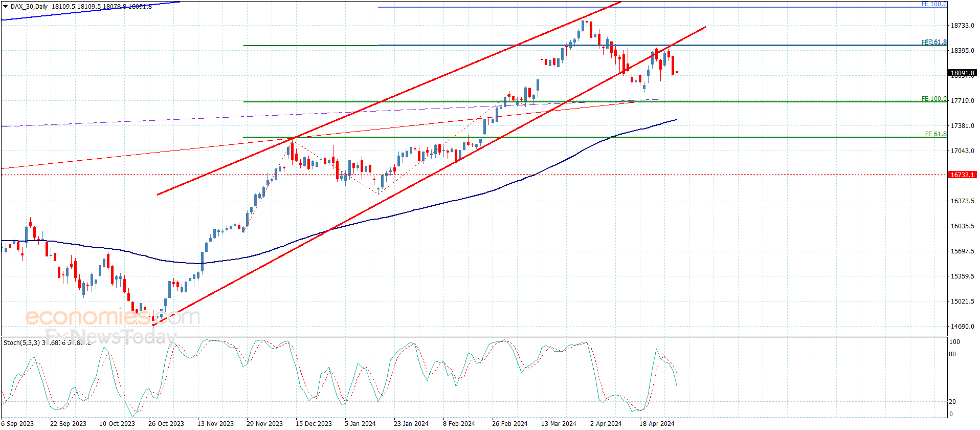The image size is (980, 430).
Task: Click price axis value 14690.0
Action: point(962,327)
